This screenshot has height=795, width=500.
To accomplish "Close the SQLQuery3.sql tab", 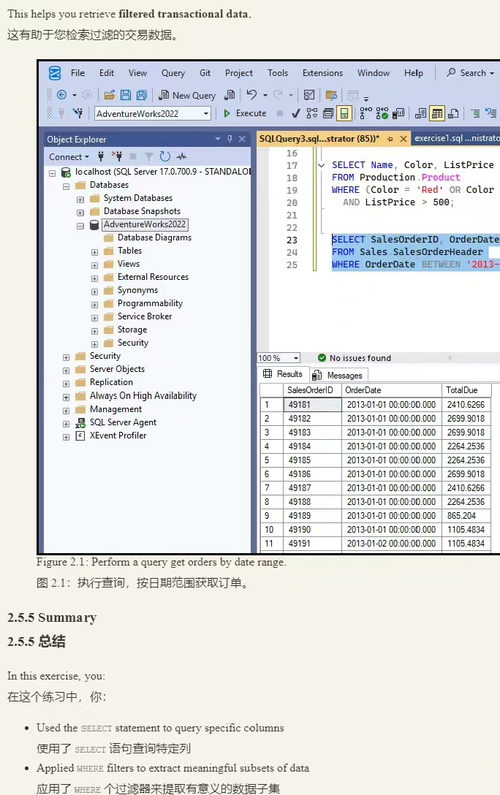I will click(403, 139).
